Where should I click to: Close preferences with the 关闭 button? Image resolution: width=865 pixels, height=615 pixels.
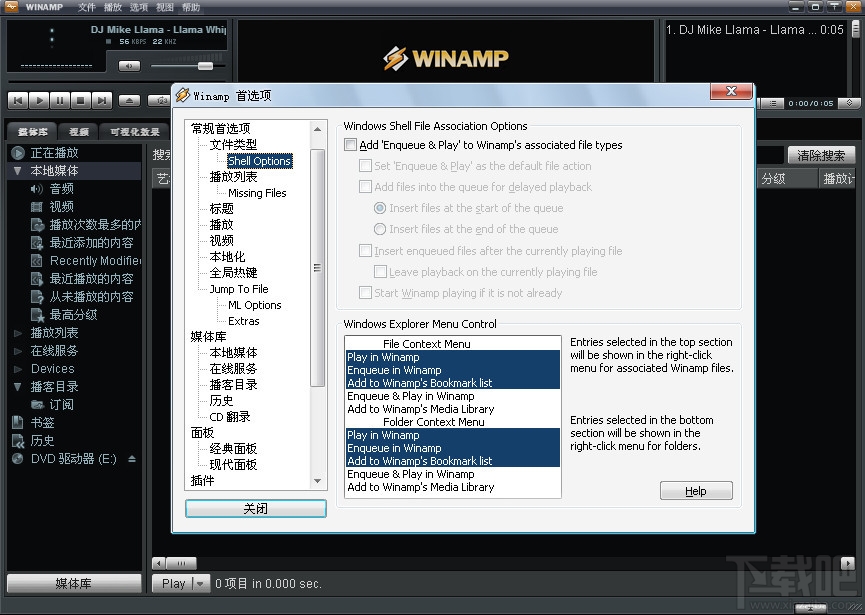pos(255,508)
